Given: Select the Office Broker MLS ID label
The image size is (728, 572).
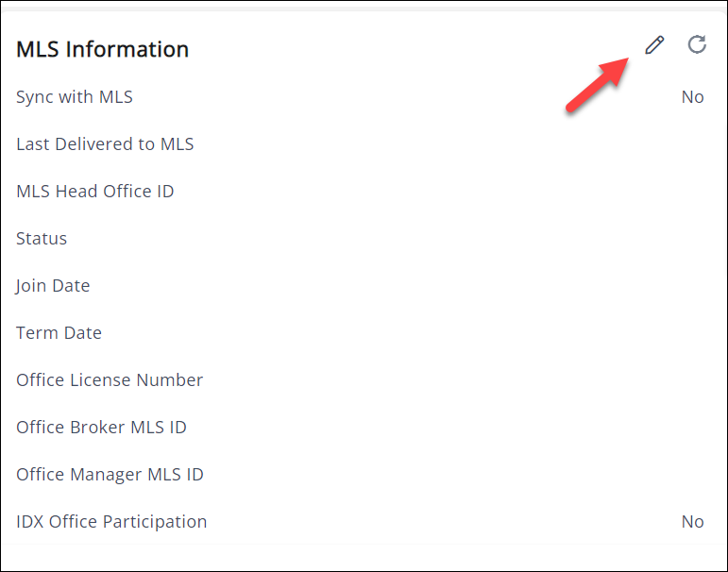Looking at the screenshot, I should pyautogui.click(x=101, y=428).
